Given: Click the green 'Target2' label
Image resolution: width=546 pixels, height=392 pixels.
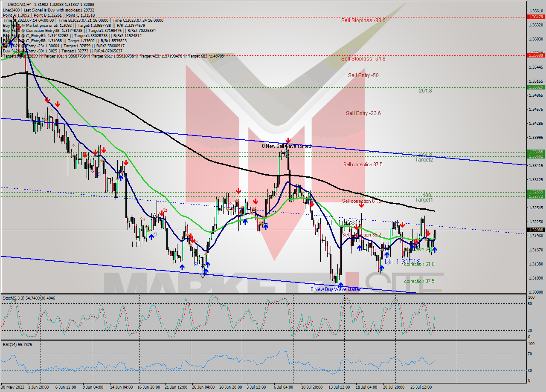Looking at the screenshot, I should pyautogui.click(x=424, y=159).
